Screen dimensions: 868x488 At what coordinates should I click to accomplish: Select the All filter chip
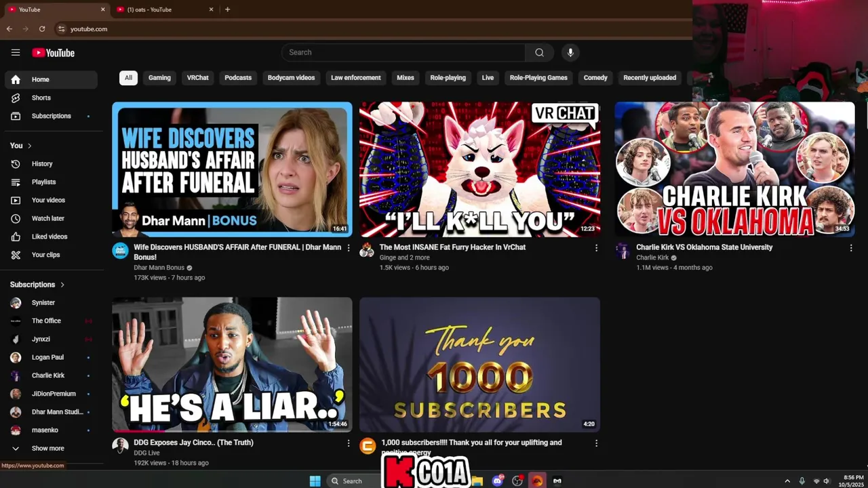[128, 77]
